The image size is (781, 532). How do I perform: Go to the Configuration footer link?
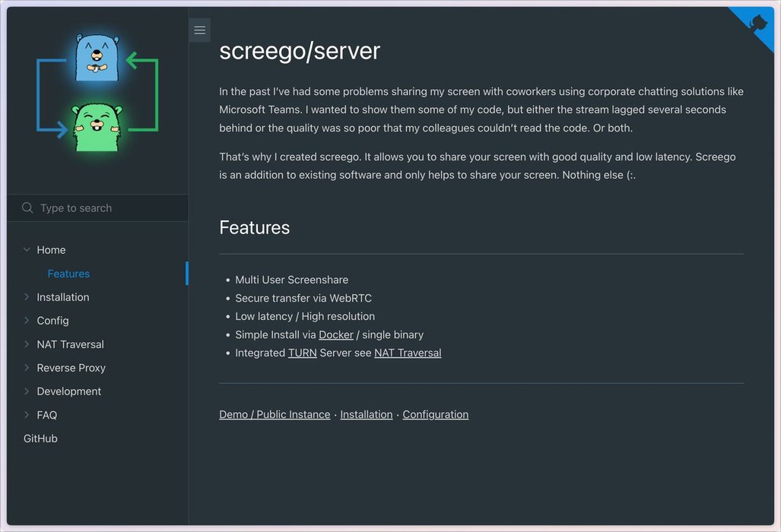point(435,414)
